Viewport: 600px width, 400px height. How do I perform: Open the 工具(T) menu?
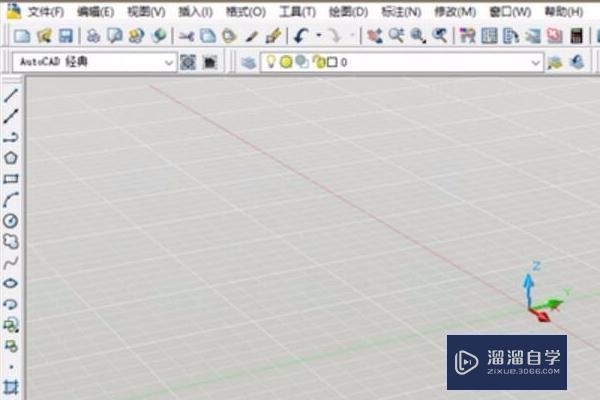coord(297,12)
